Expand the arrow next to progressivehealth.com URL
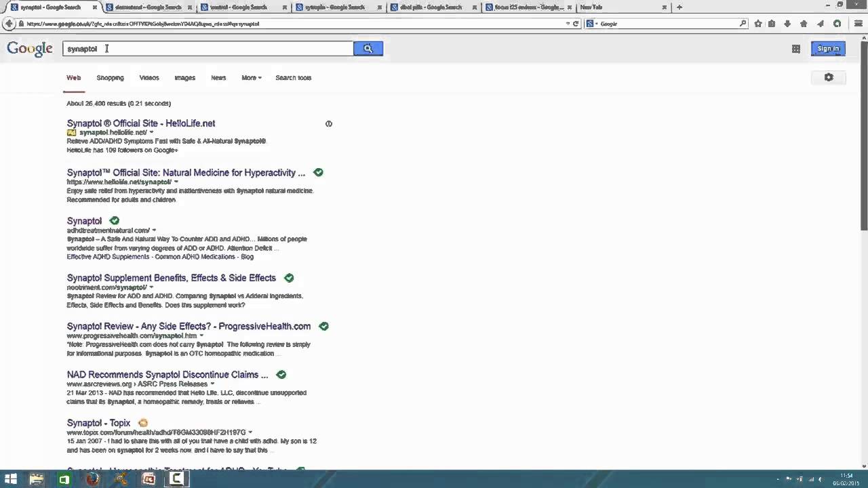 coord(201,335)
